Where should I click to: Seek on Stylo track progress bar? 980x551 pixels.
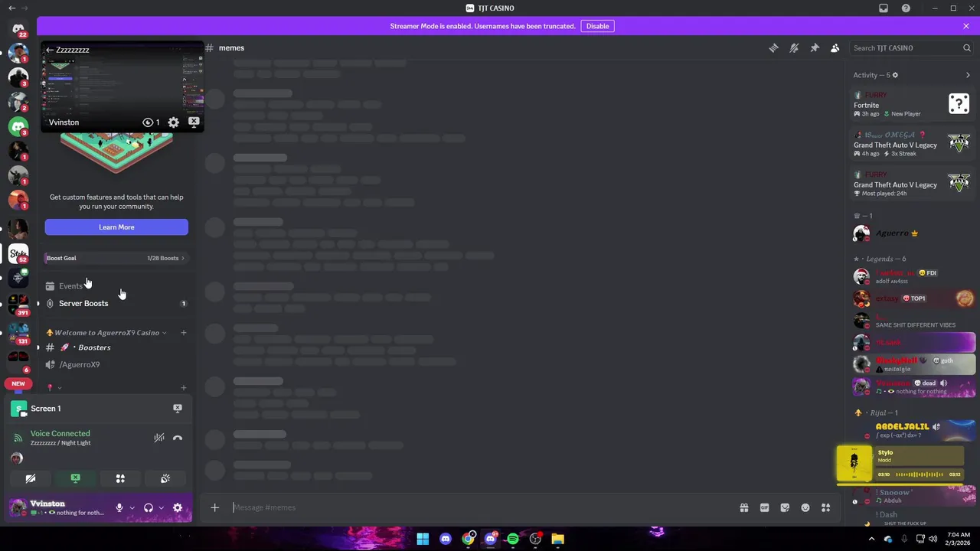pos(920,474)
